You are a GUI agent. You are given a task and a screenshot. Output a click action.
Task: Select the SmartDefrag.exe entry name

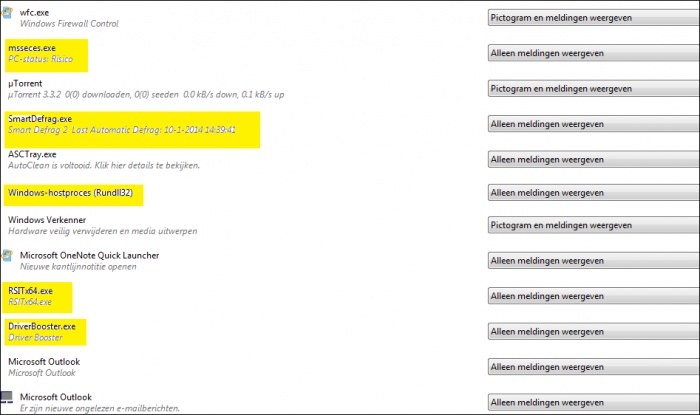(x=40, y=119)
